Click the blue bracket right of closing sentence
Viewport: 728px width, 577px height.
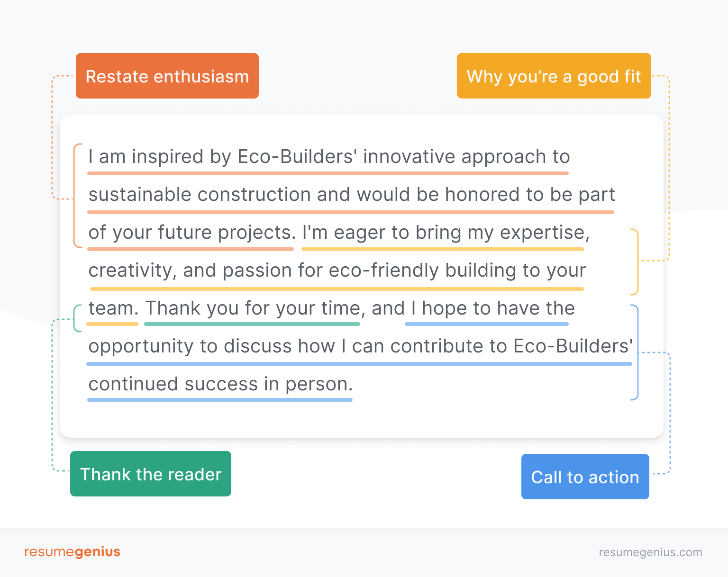click(x=635, y=352)
